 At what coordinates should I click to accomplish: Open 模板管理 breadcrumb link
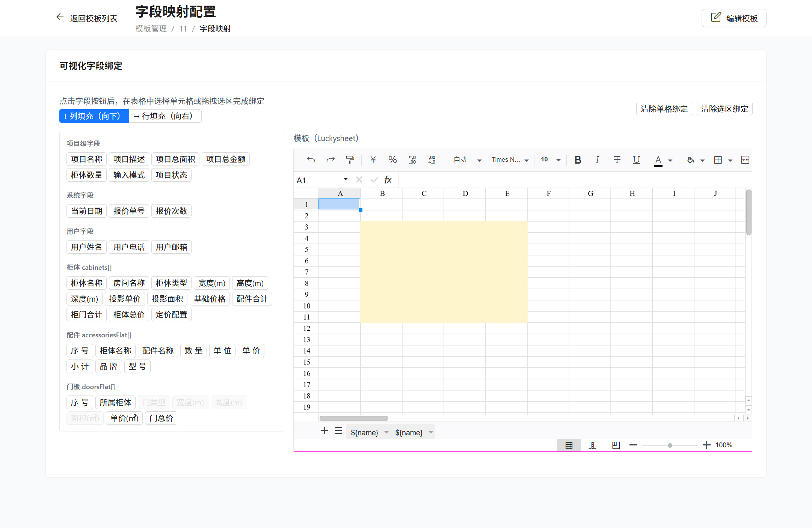tap(151, 29)
